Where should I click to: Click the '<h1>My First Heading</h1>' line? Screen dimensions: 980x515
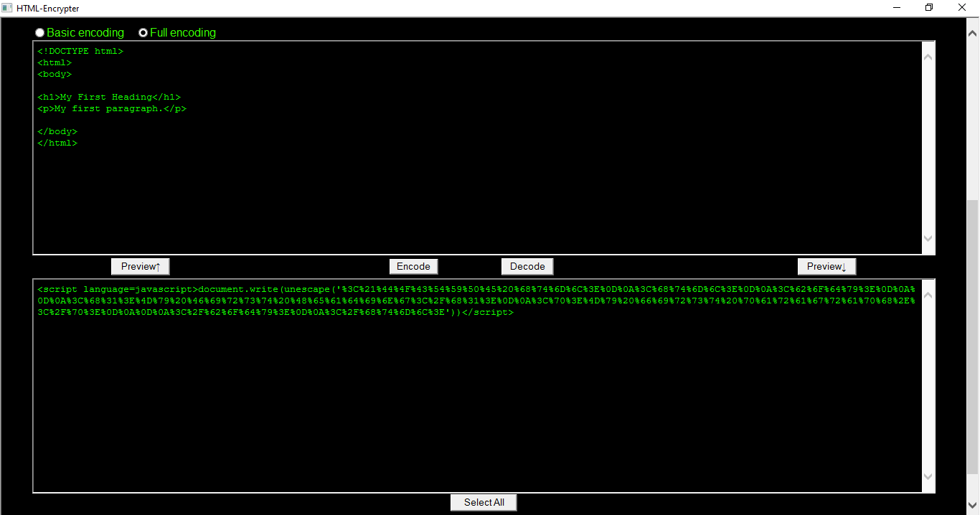[x=109, y=98]
